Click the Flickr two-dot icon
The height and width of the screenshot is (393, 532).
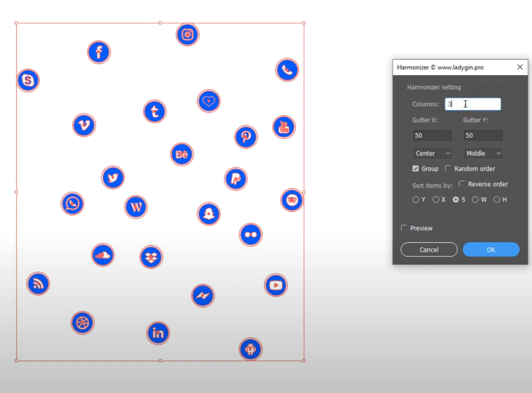pyautogui.click(x=251, y=235)
